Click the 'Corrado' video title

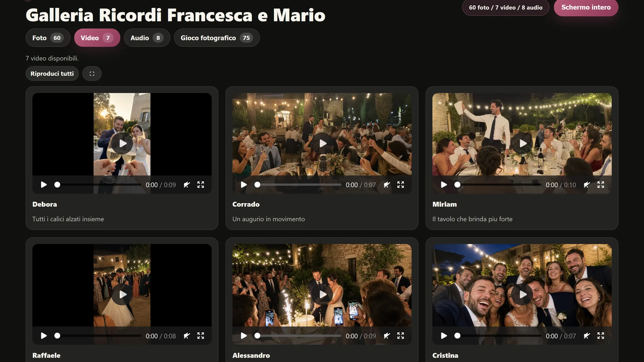(246, 204)
